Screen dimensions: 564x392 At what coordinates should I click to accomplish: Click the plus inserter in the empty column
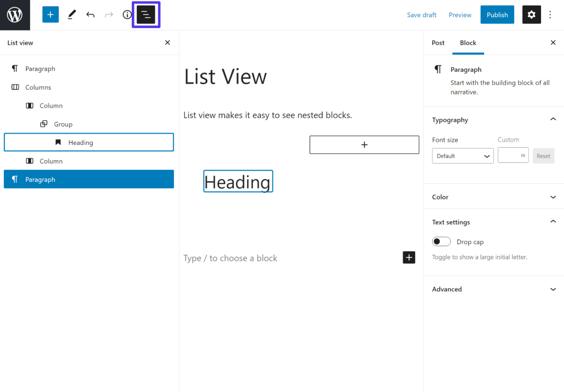364,145
